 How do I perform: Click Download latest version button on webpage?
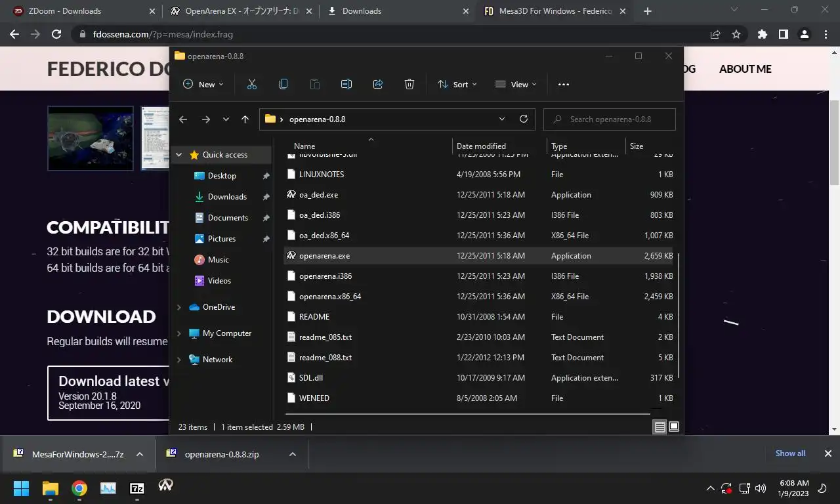[x=108, y=392]
